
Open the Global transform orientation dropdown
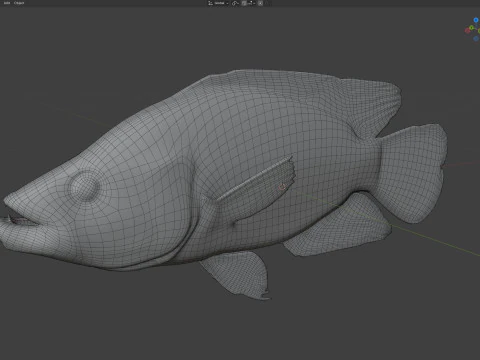[x=219, y=3]
